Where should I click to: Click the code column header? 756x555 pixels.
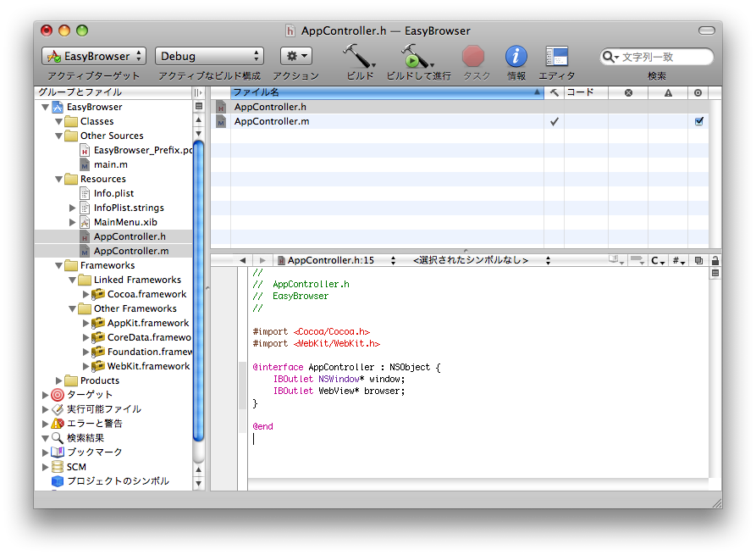tap(586, 92)
